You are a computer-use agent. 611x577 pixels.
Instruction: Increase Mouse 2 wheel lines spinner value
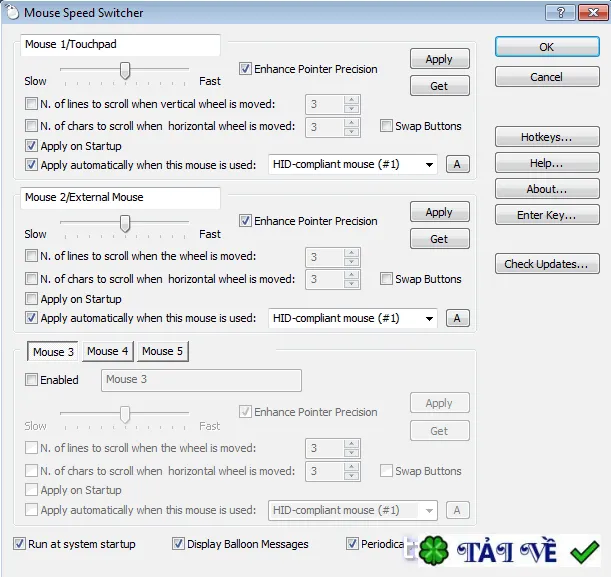(x=351, y=252)
